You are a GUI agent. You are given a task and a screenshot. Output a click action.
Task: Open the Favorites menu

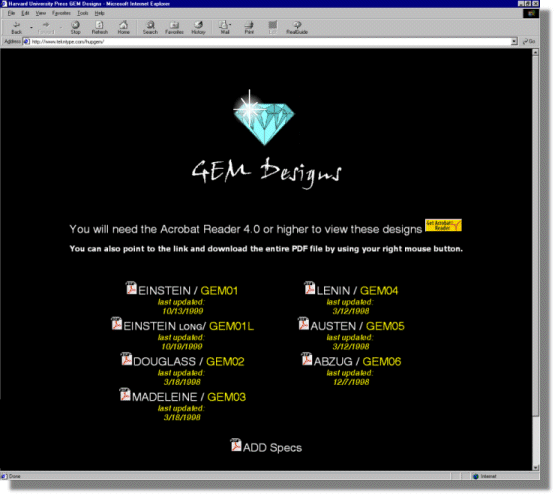click(61, 13)
